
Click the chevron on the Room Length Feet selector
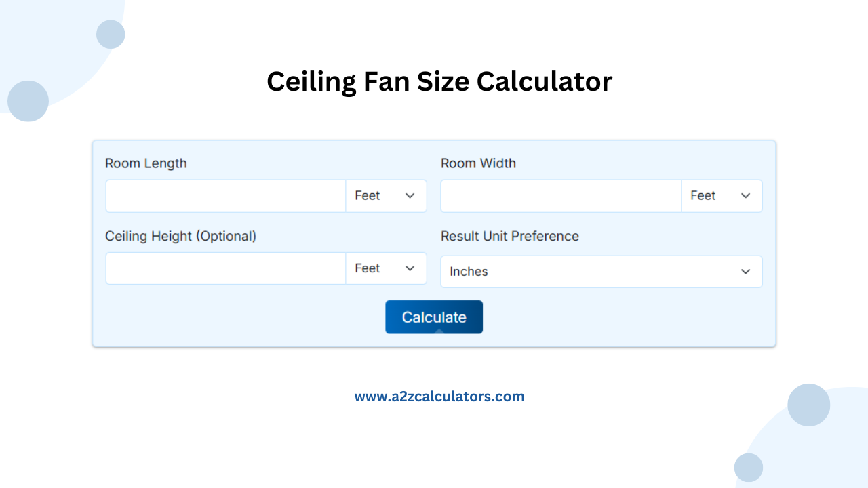click(410, 195)
